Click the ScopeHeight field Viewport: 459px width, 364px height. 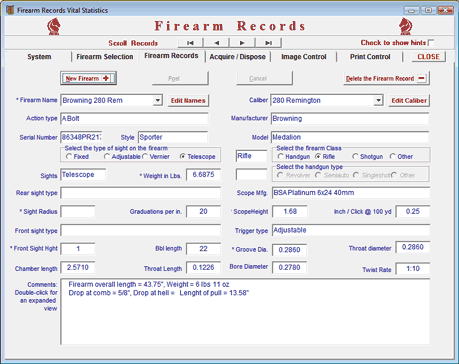(290, 211)
